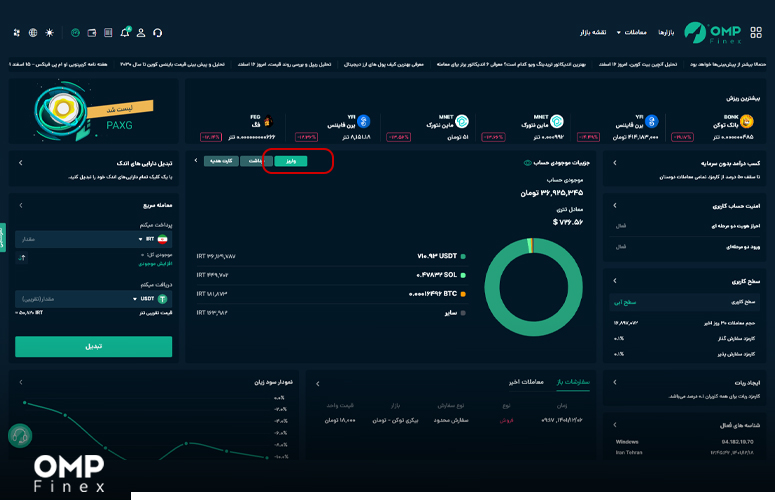Click the MNET coin icon priced 51 toman
Image resolution: width=775 pixels, height=500 pixels.
tap(462, 121)
